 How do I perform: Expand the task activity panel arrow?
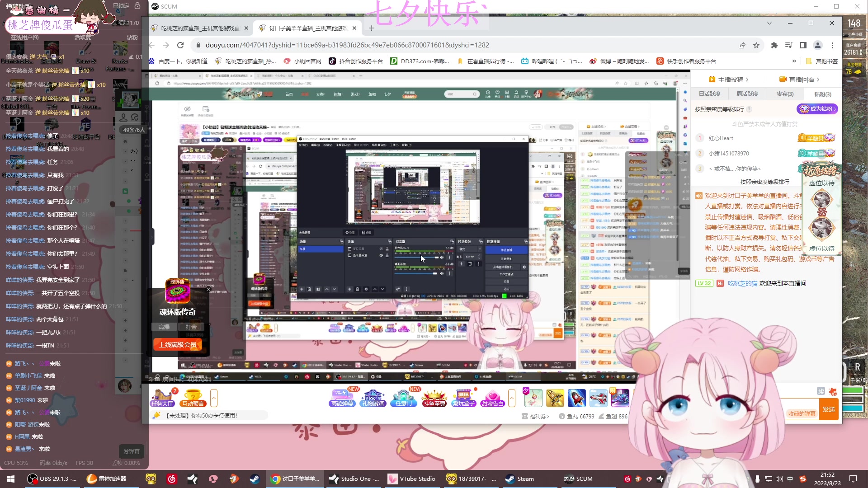point(214,398)
